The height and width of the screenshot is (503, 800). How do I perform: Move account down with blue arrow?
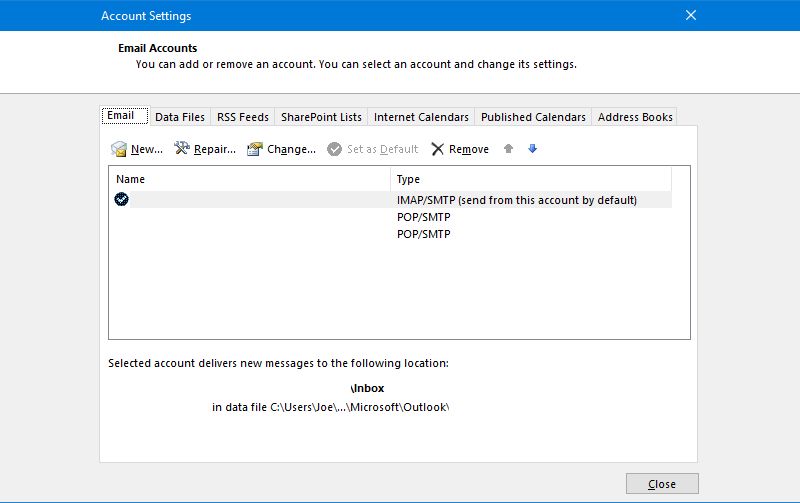(533, 149)
